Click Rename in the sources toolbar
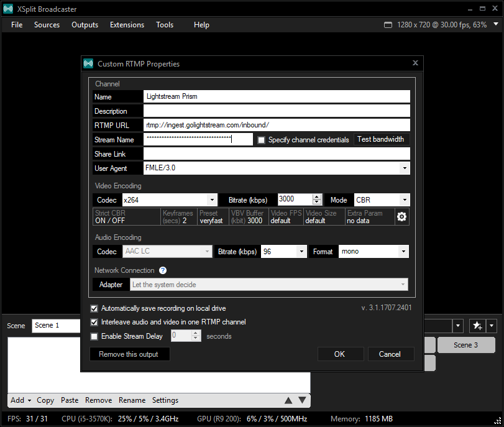Screen dimensions: 504x427 click(x=132, y=400)
